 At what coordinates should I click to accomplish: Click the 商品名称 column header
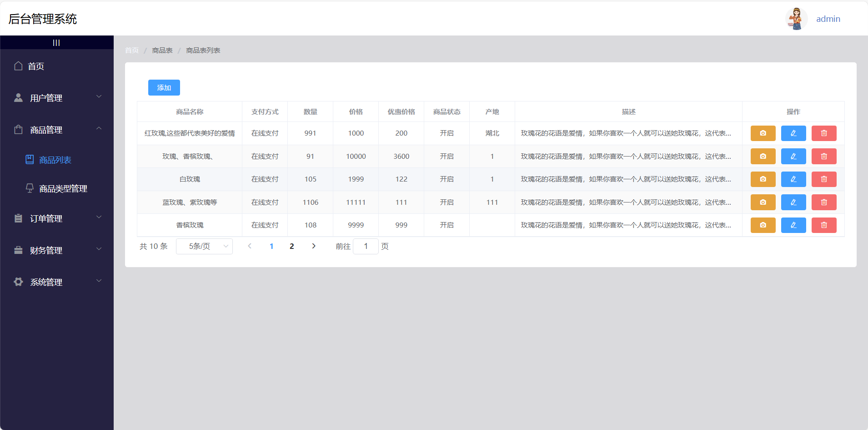[x=190, y=112]
